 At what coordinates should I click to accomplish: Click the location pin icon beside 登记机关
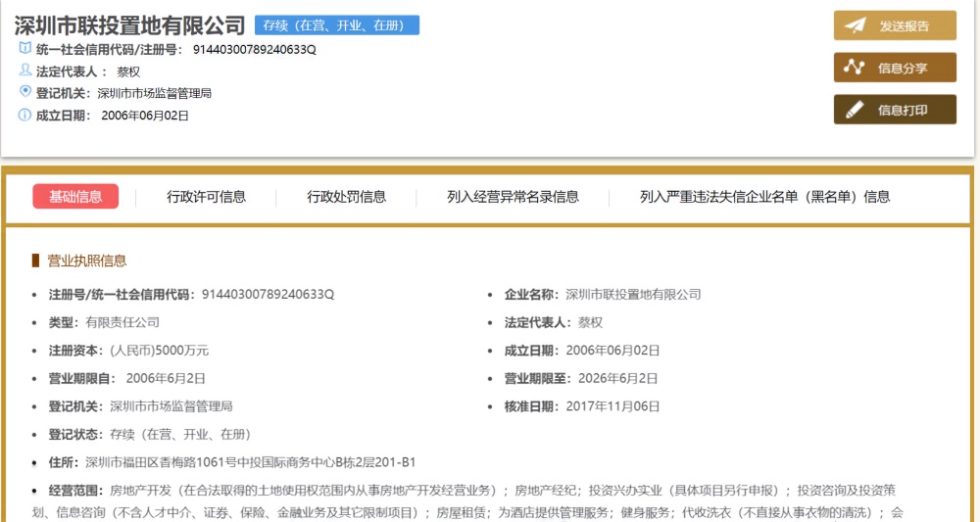click(x=25, y=92)
